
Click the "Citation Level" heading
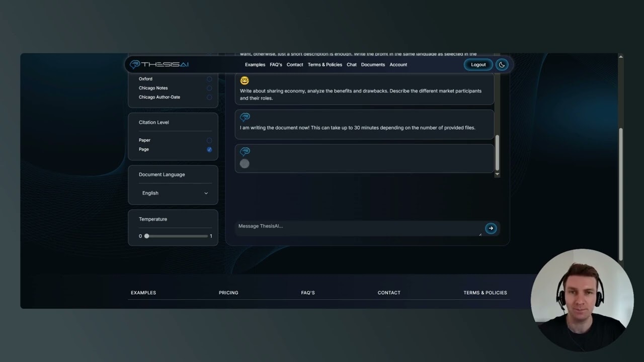pos(154,122)
